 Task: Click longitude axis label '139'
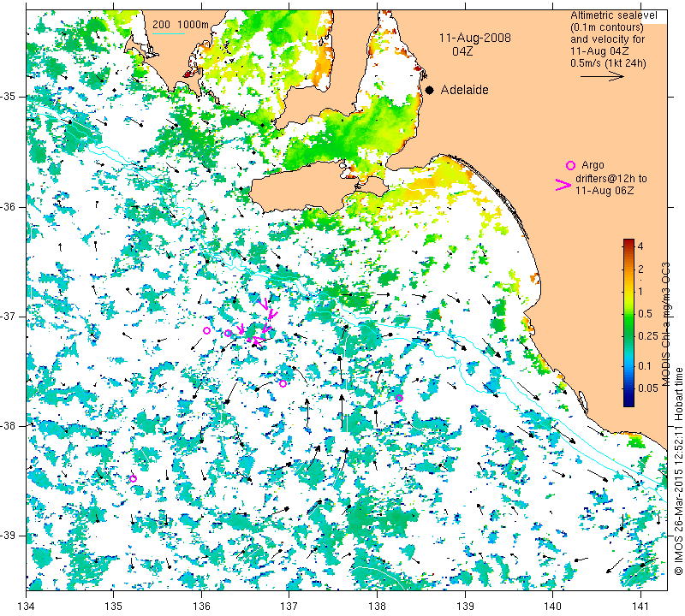(465, 607)
